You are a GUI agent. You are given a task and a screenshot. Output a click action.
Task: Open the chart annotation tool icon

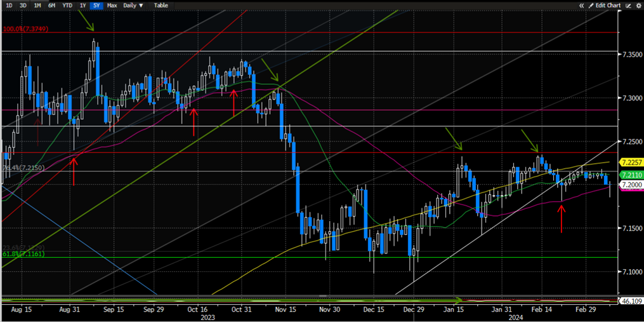(628, 5)
